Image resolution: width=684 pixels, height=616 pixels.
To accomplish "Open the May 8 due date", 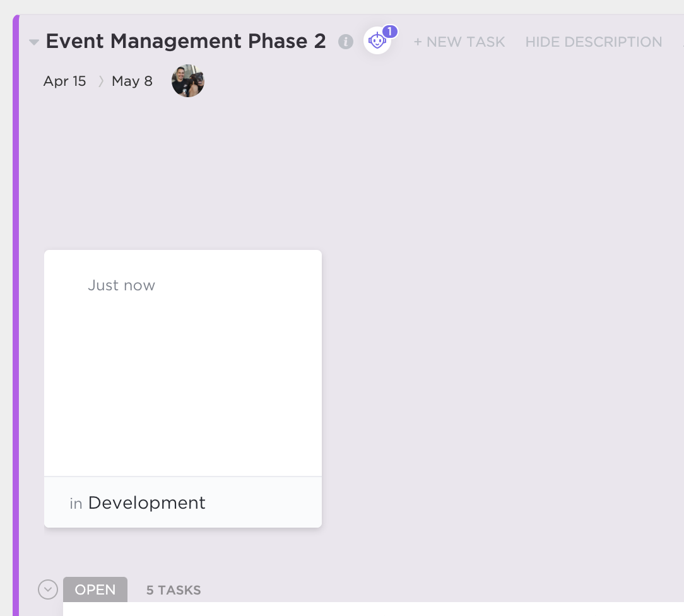I will coord(132,81).
